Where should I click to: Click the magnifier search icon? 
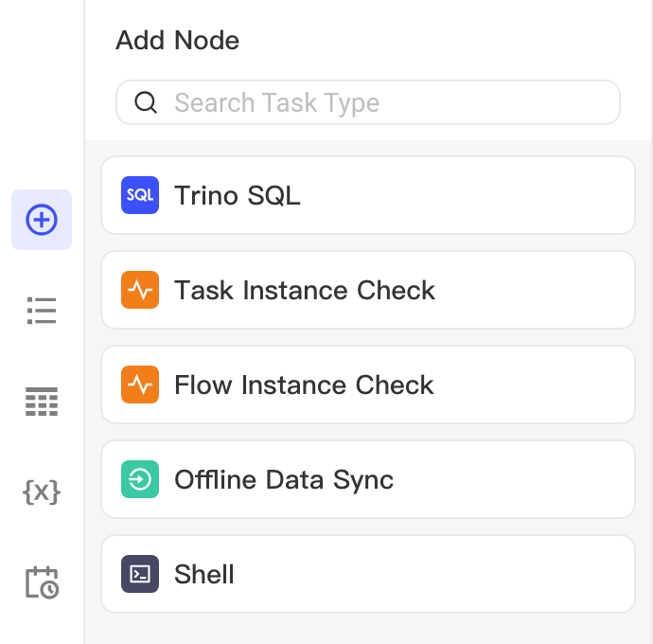[x=146, y=102]
